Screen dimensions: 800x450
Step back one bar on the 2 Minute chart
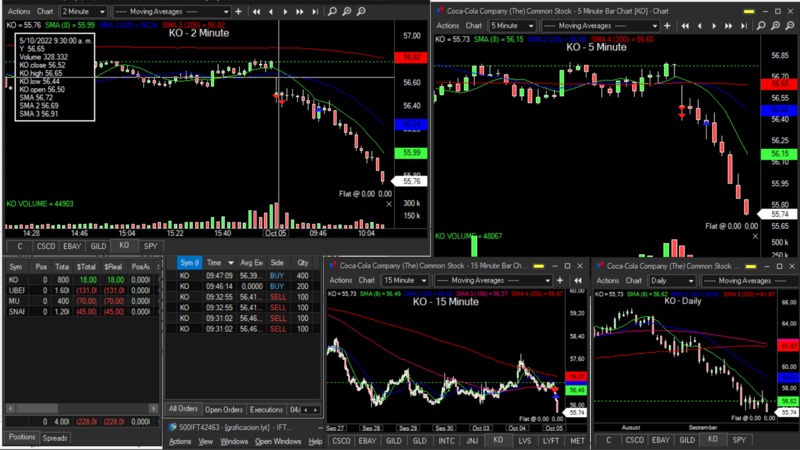pos(272,11)
